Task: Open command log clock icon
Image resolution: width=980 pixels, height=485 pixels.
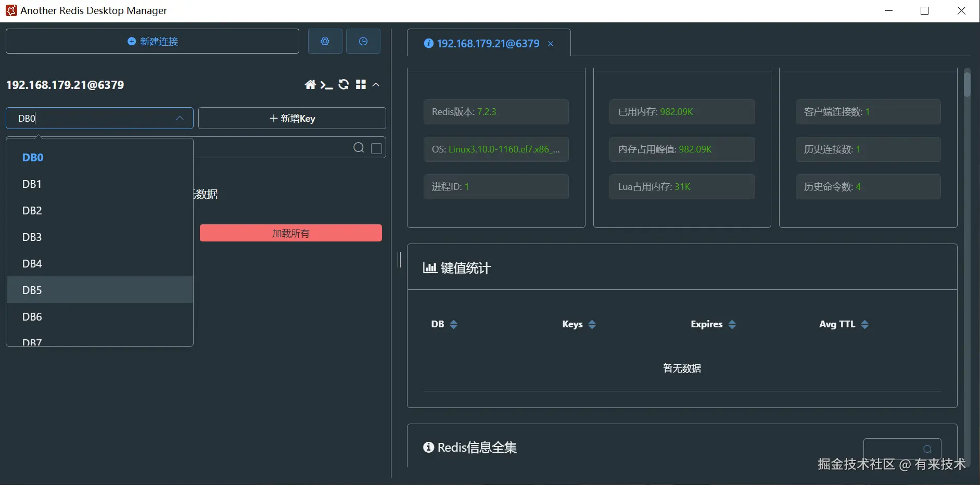Action: point(363,41)
